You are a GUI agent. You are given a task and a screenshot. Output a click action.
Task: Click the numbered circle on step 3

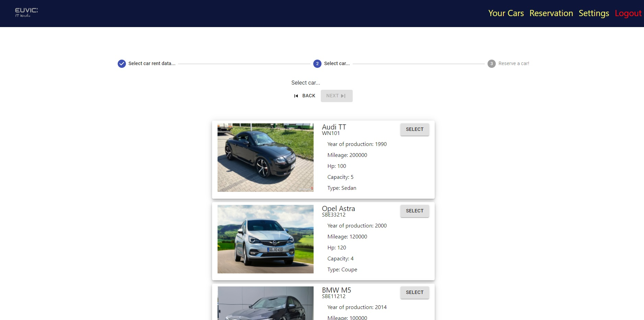pos(492,63)
